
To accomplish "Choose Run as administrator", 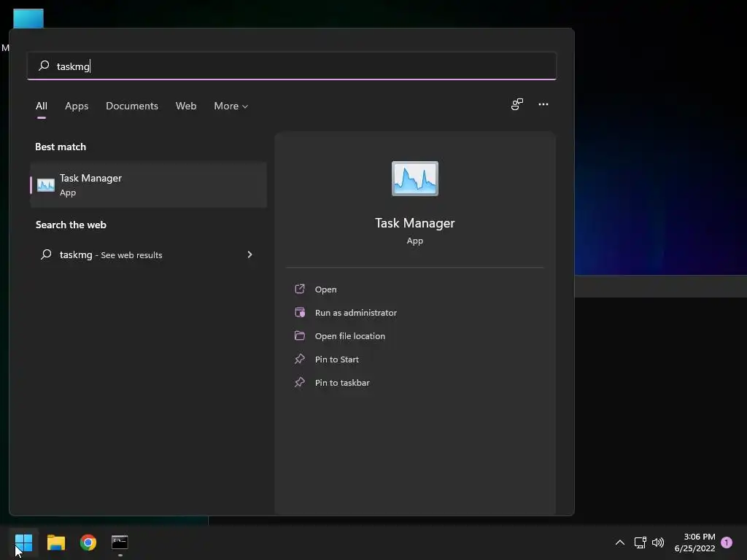I will click(356, 313).
